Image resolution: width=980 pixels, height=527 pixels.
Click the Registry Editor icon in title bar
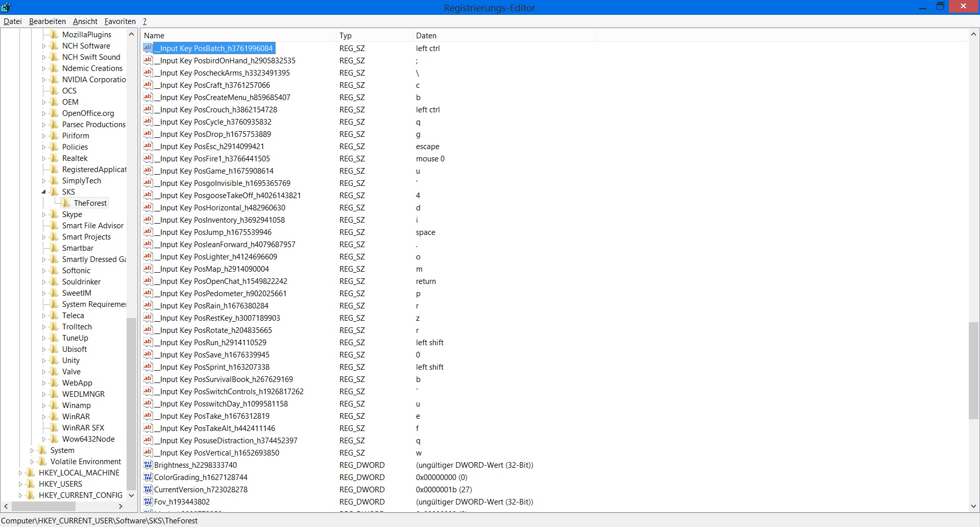point(6,7)
